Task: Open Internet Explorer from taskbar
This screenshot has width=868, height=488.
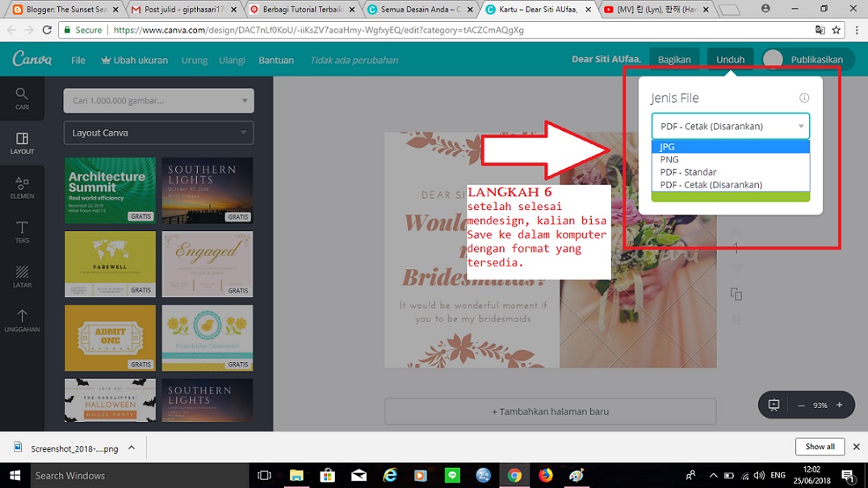Action: [x=390, y=475]
